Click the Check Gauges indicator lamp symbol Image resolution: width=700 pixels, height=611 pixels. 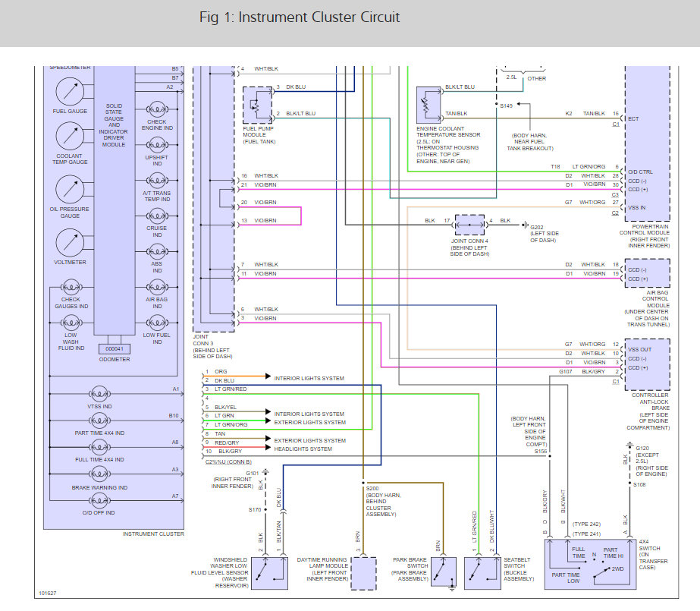[x=71, y=287]
